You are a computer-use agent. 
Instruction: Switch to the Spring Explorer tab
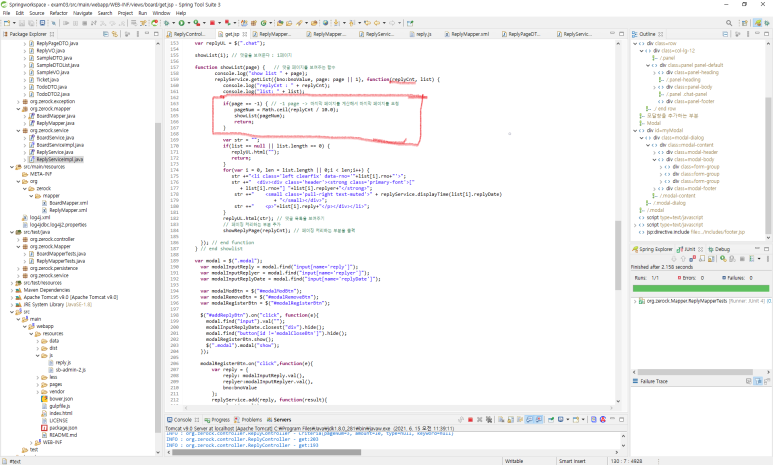click(x=653, y=249)
